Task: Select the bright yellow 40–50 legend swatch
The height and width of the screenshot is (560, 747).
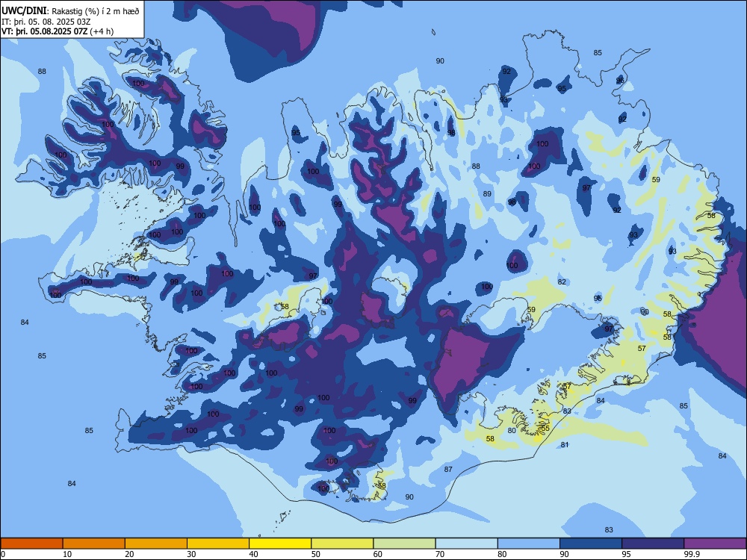Action: (x=280, y=544)
